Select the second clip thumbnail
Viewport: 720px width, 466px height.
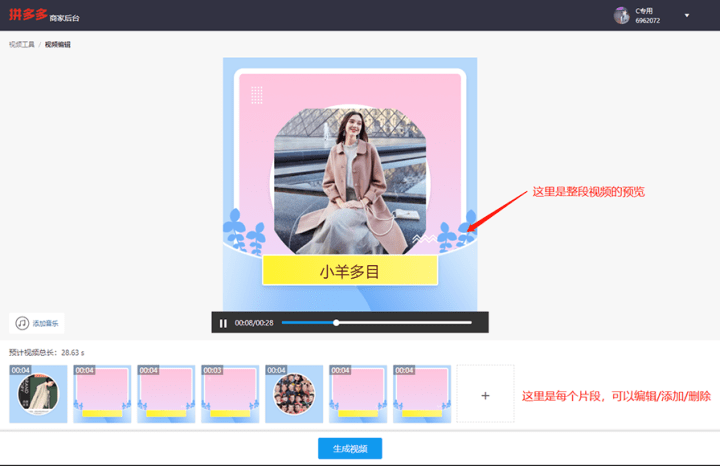pyautogui.click(x=102, y=394)
